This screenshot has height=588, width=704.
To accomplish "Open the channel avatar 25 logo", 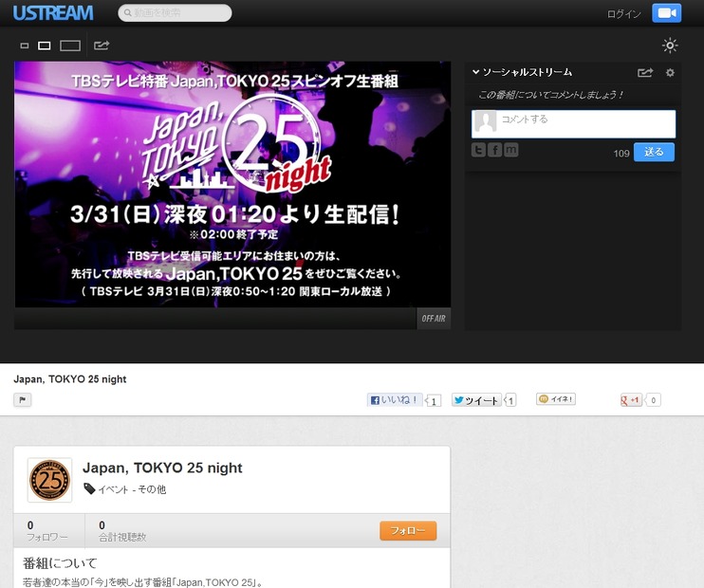I will pyautogui.click(x=50, y=480).
